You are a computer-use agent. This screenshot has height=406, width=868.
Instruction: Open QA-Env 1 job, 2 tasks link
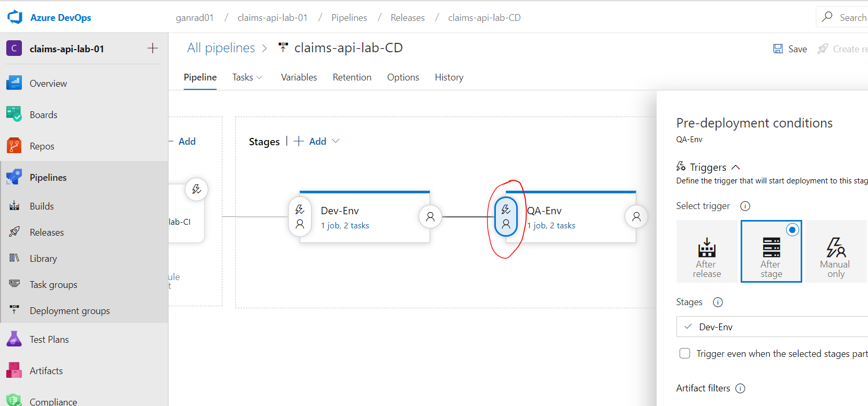pyautogui.click(x=551, y=226)
